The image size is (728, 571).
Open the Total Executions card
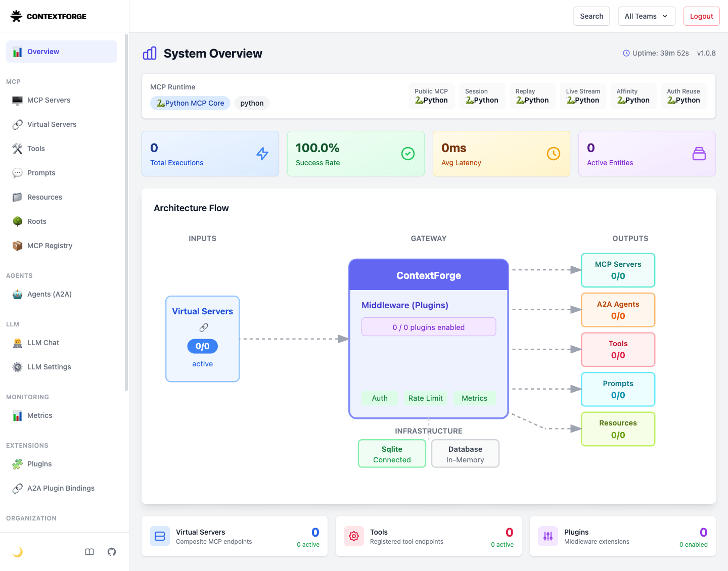tap(210, 154)
